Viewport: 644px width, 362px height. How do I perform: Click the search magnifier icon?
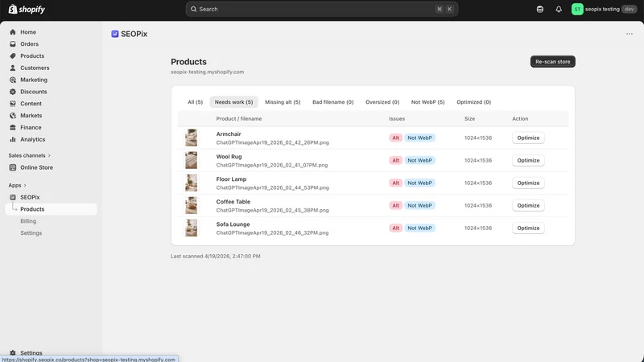click(193, 9)
